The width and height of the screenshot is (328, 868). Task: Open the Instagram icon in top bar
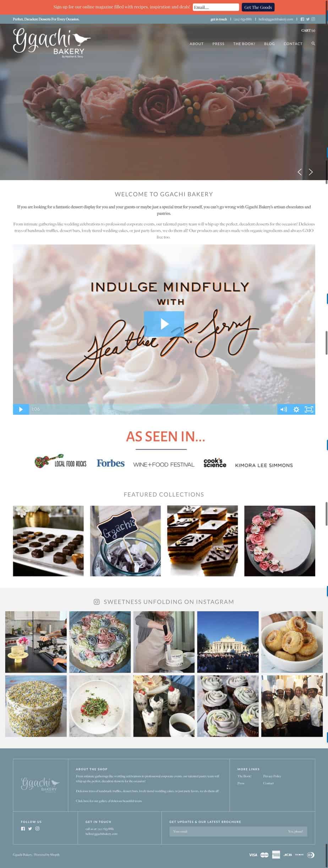tap(313, 19)
